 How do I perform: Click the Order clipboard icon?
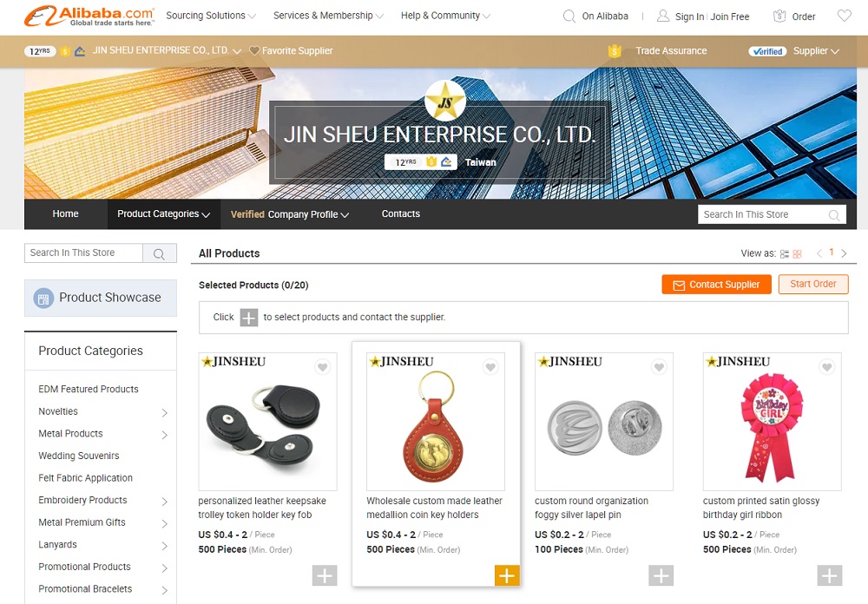pos(779,16)
